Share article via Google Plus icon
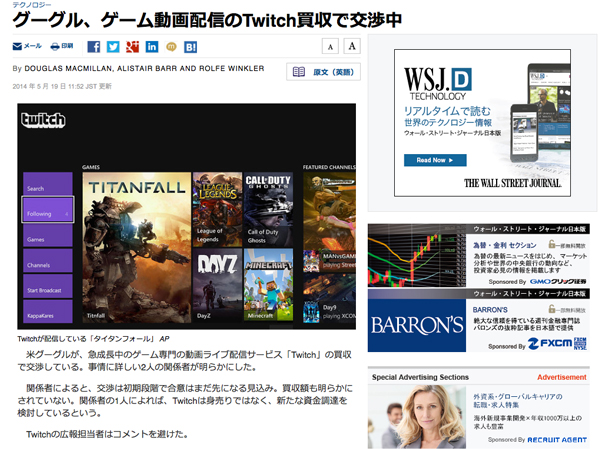The height and width of the screenshot is (449, 600). pos(133,46)
